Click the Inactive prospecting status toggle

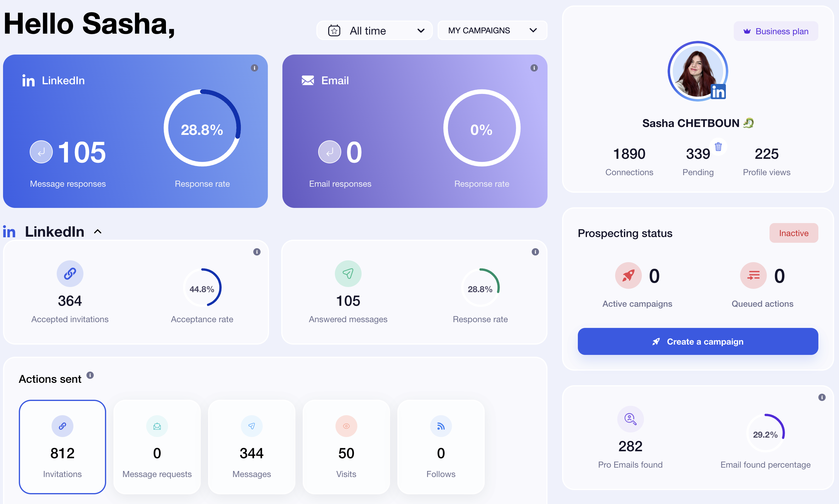click(x=793, y=233)
